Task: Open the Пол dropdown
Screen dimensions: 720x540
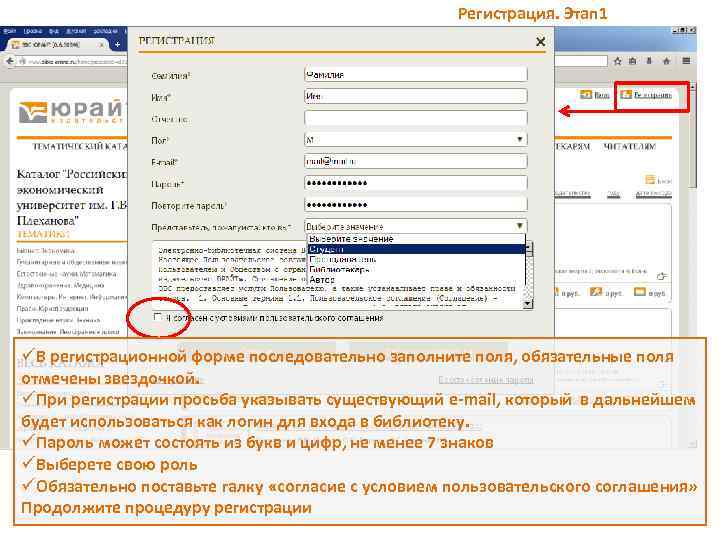Action: pyautogui.click(x=416, y=140)
